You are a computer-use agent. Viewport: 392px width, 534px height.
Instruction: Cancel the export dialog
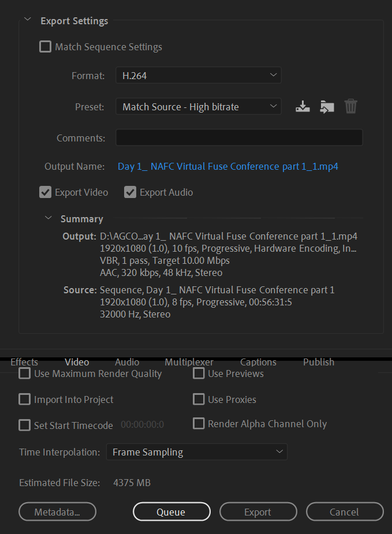[345, 511]
